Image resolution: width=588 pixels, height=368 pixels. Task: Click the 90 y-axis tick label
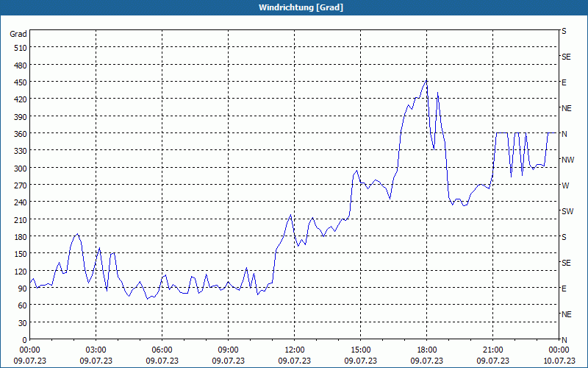[21, 289]
